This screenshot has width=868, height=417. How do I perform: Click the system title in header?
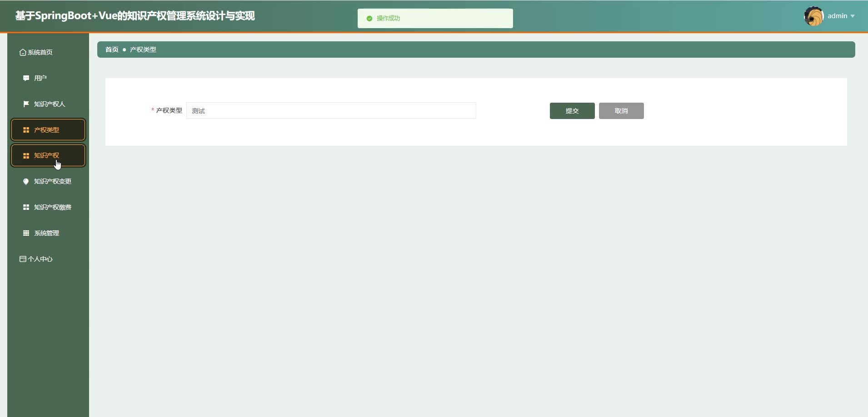point(135,16)
